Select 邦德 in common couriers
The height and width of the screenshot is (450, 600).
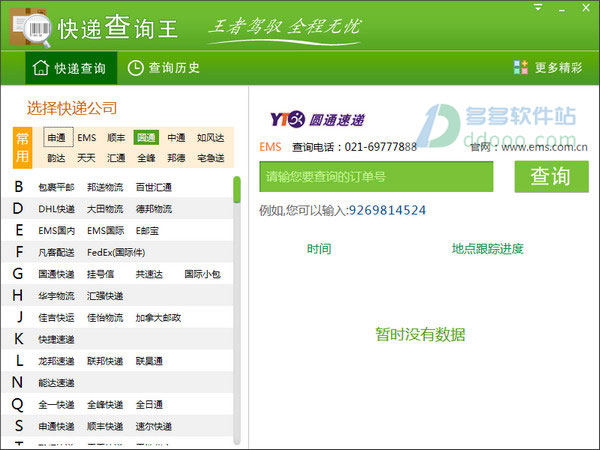[x=176, y=158]
